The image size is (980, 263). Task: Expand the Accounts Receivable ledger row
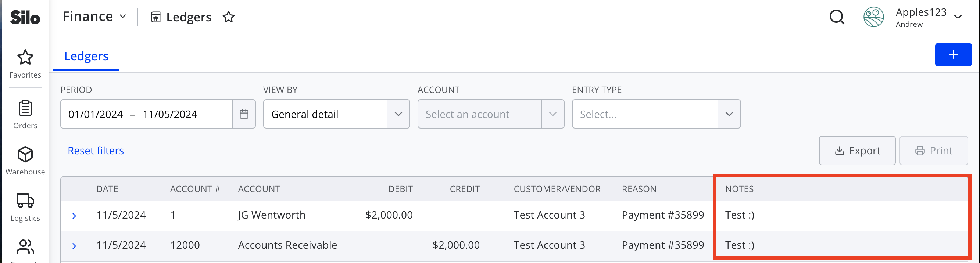[x=74, y=246]
